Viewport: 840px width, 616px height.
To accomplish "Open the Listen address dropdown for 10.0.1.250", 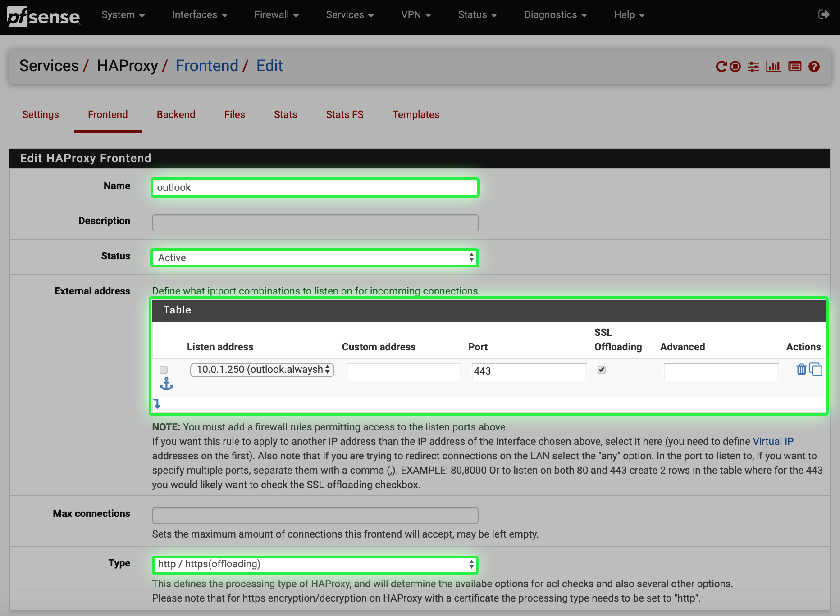I will (262, 370).
